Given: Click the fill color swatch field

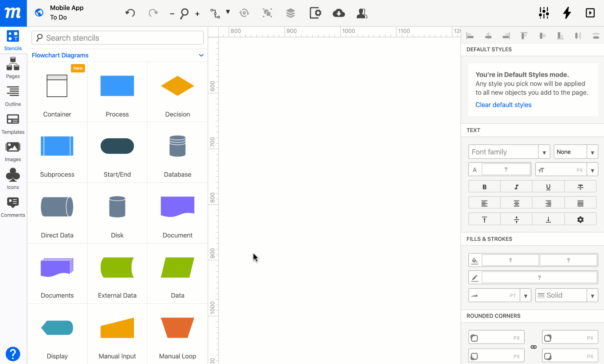Looking at the screenshot, I should click(510, 260).
